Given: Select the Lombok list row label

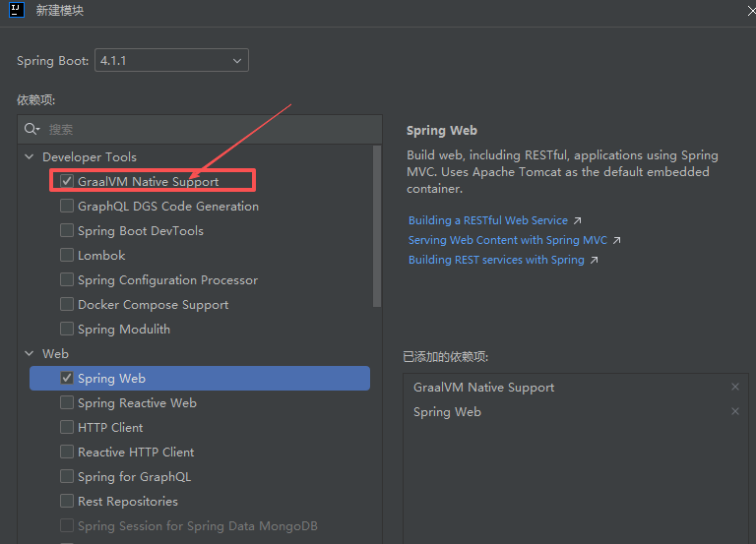Looking at the screenshot, I should click(101, 256).
